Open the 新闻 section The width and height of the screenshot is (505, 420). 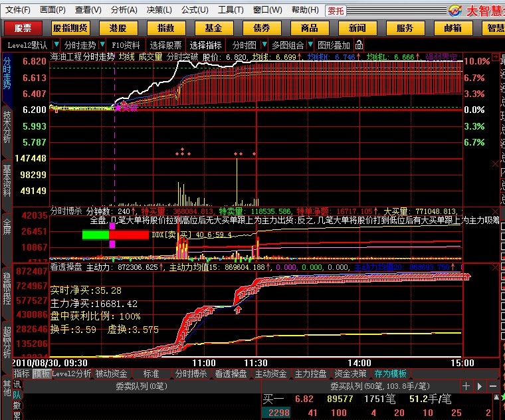[357, 29]
